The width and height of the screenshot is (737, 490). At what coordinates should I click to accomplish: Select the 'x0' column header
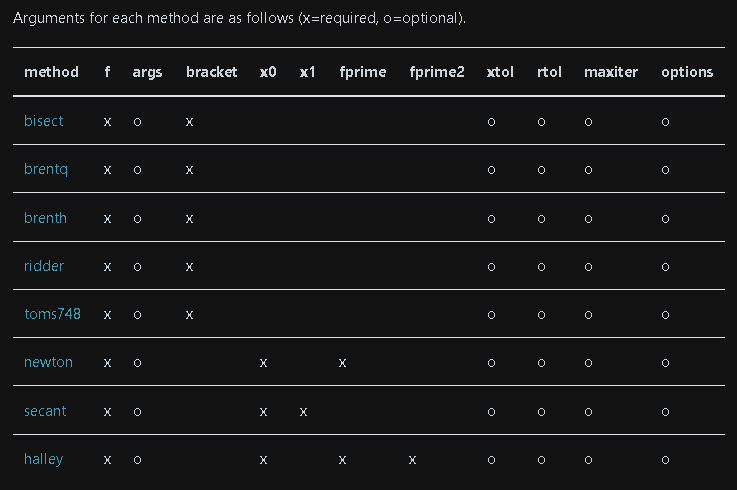[268, 72]
